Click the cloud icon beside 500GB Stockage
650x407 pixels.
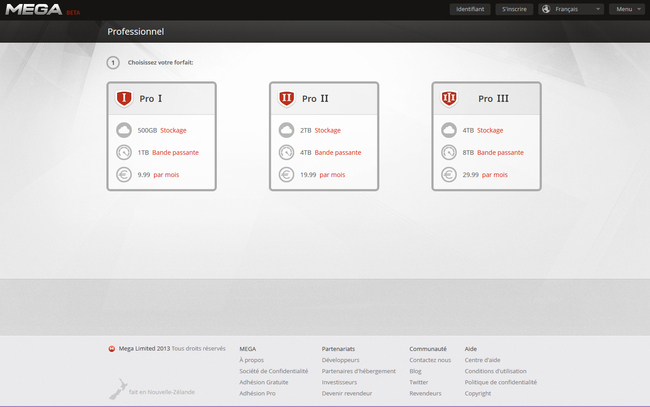(124, 130)
